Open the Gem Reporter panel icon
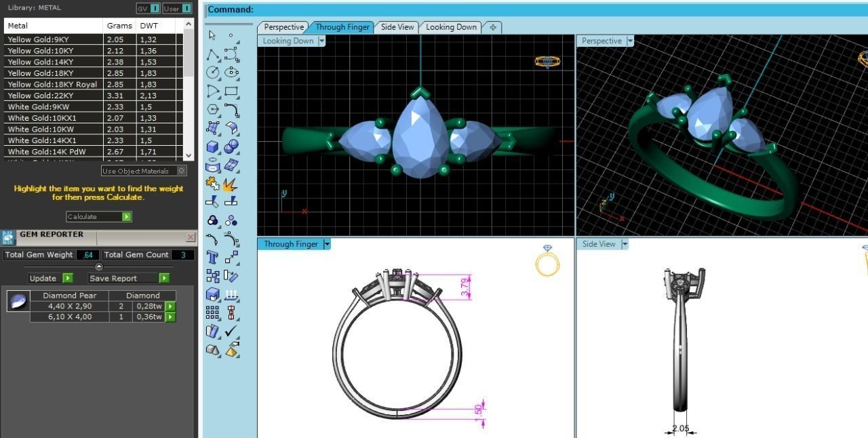 tap(8, 237)
